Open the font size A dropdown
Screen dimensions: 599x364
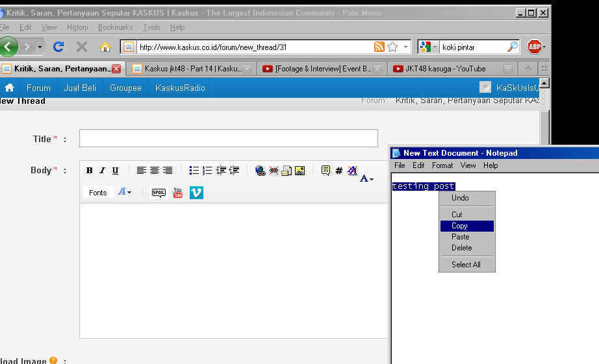pos(125,192)
